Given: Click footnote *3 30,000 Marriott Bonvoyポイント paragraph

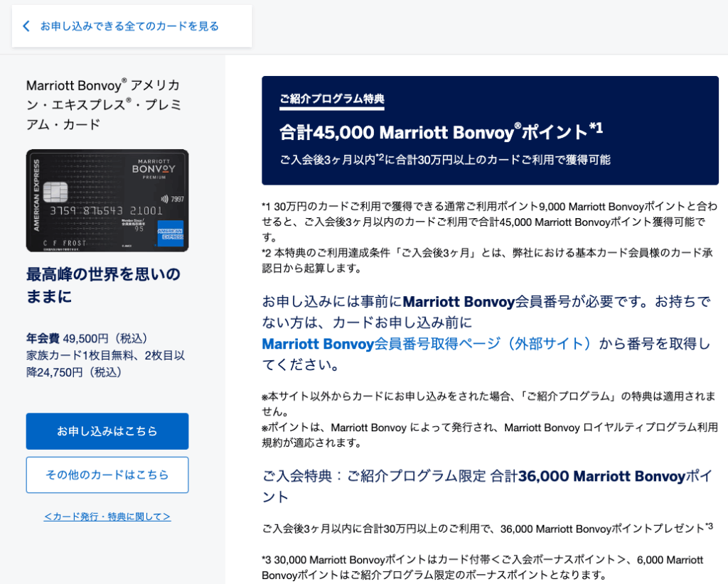Looking at the screenshot, I should point(483,567).
